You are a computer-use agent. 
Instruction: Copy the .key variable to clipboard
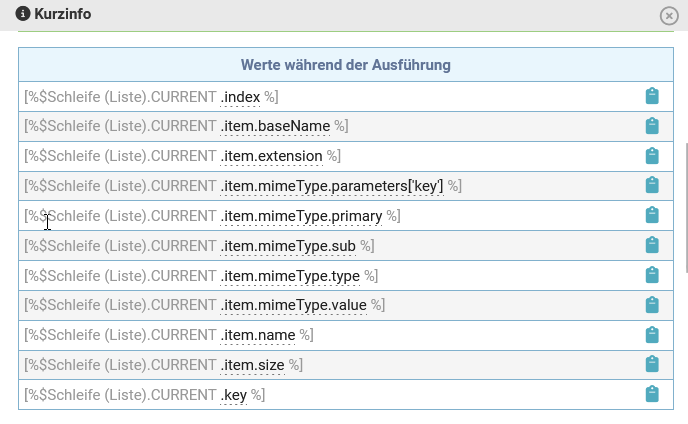click(x=652, y=395)
